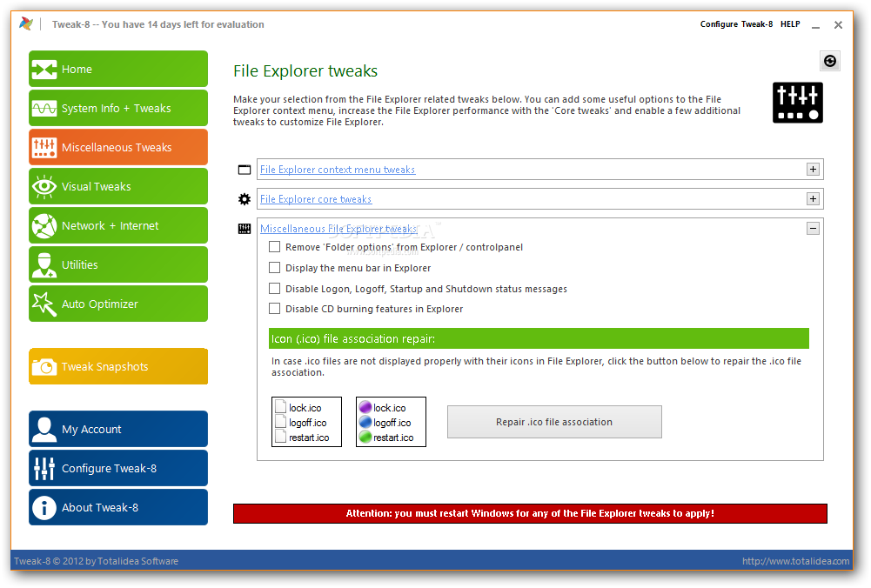Viewport: 871px width, 588px height.
Task: Open Auto Optimizer
Action: pyautogui.click(x=118, y=304)
